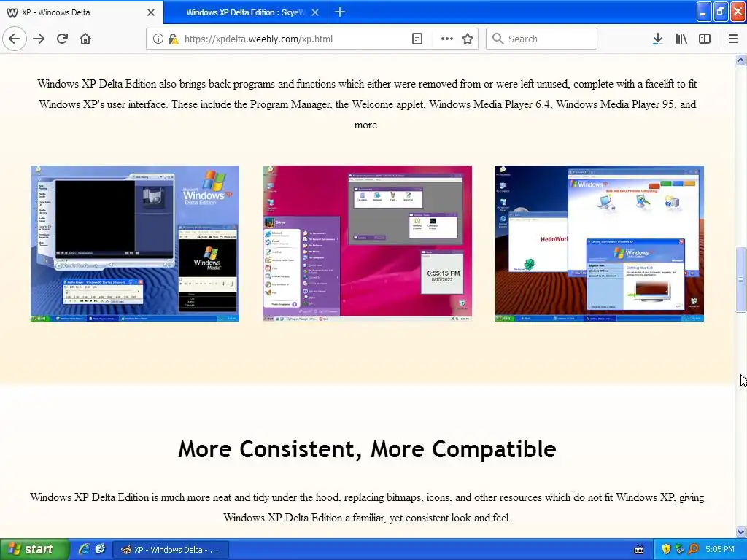Viewport: 747px width, 560px height.
Task: Click the magnifier icon in the Search box
Action: pos(498,39)
